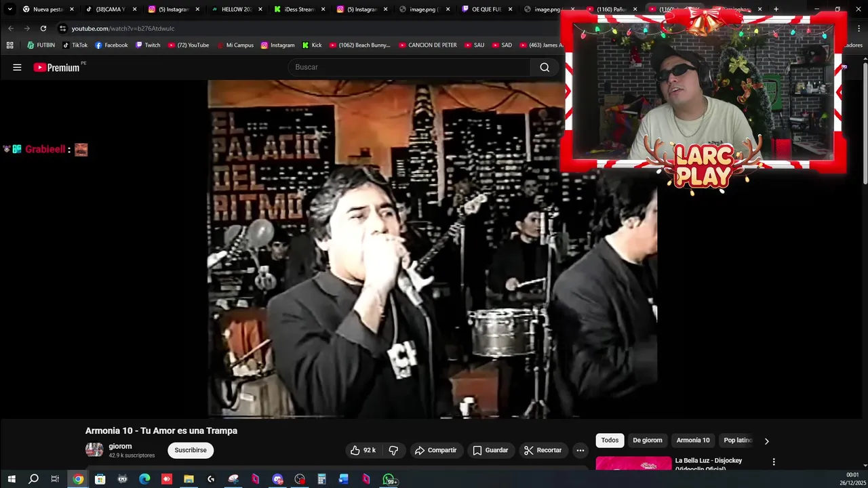This screenshot has height=488, width=868.
Task: Switch to the (38)CAMA Y TikTok tab
Action: (x=110, y=9)
